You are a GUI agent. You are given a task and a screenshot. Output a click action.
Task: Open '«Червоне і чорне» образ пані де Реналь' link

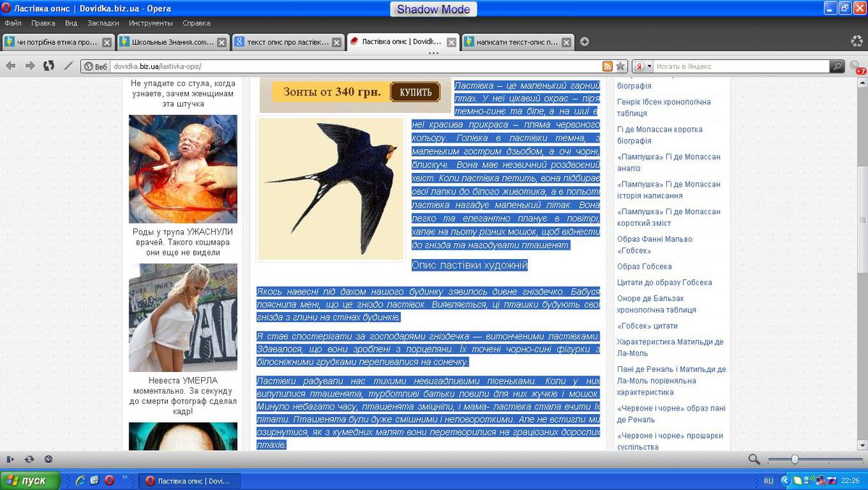[x=671, y=414]
